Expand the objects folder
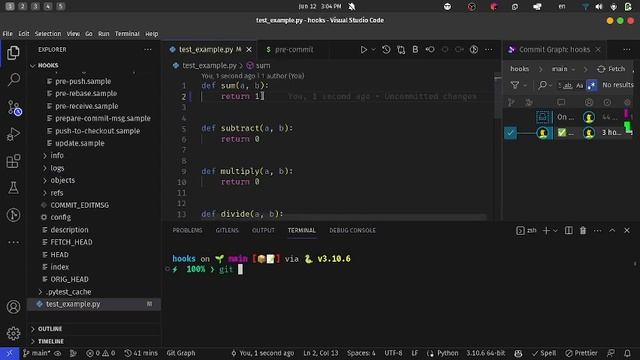 (62, 180)
